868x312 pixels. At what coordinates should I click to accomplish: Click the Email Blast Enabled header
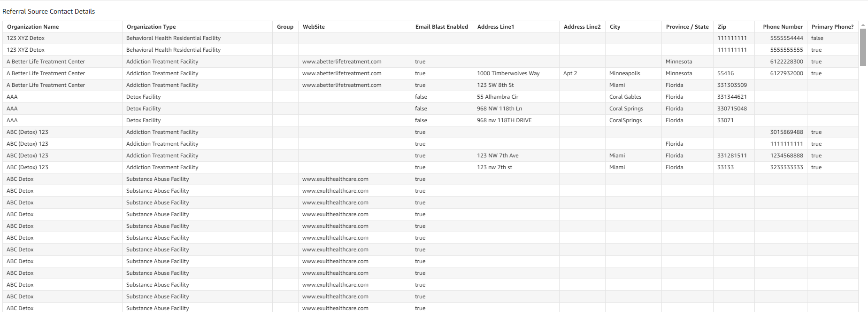(441, 27)
